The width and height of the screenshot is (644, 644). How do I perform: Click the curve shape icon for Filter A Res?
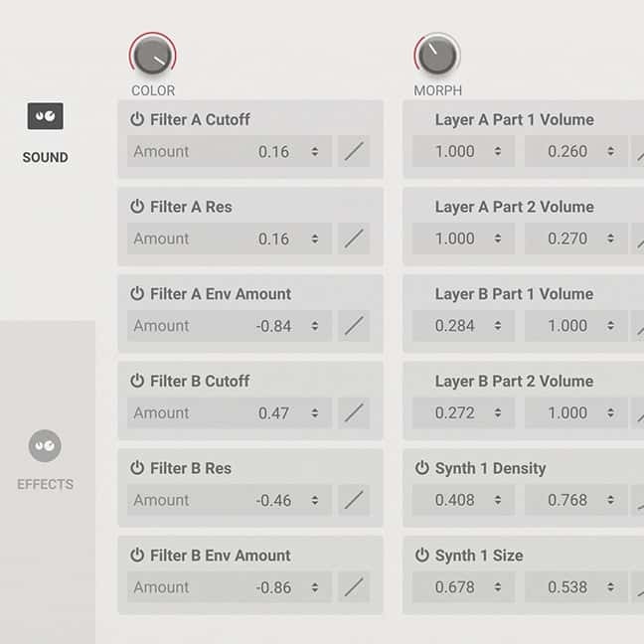354,239
